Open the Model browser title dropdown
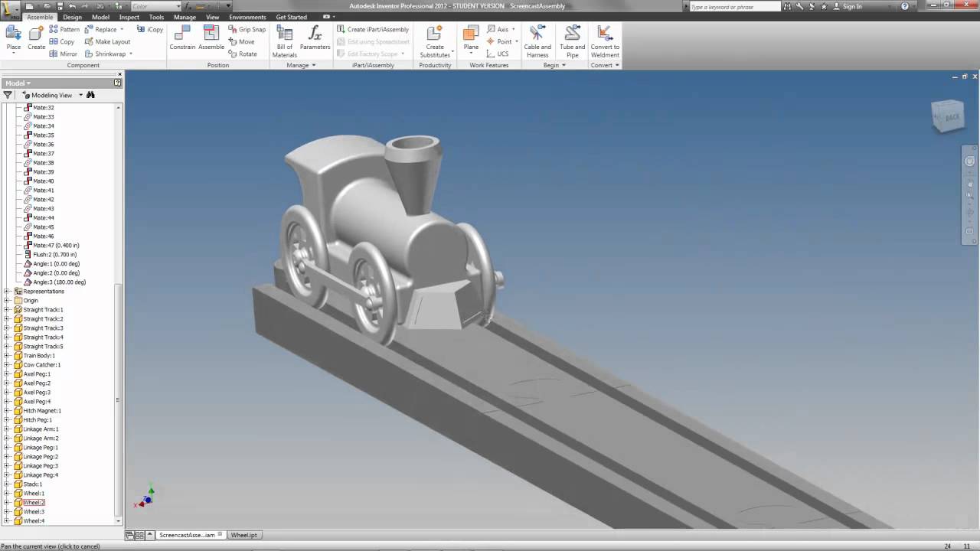This screenshot has height=551, width=980. click(x=18, y=83)
